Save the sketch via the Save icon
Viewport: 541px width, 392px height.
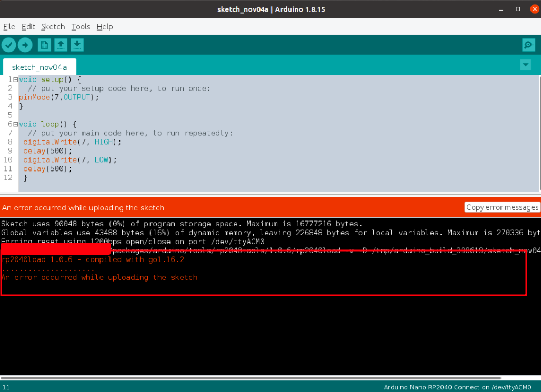77,45
